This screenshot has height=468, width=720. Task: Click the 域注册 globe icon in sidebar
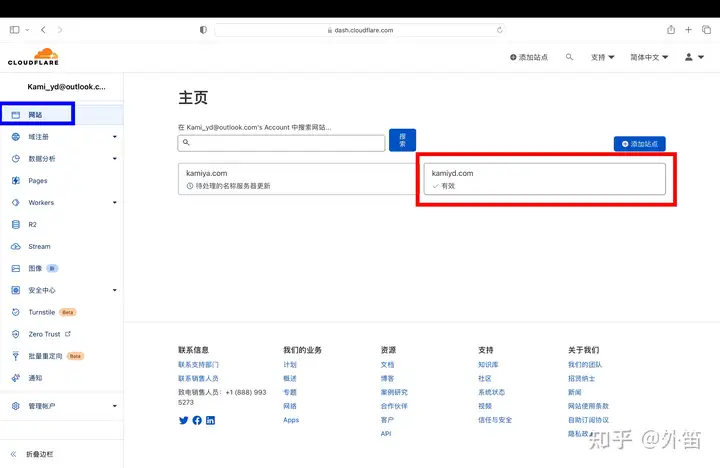point(16,137)
